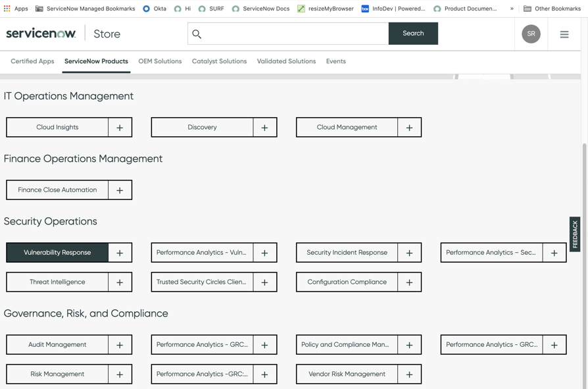The image size is (588, 389).
Task: Select the Cloud Management product
Action: [x=347, y=128]
